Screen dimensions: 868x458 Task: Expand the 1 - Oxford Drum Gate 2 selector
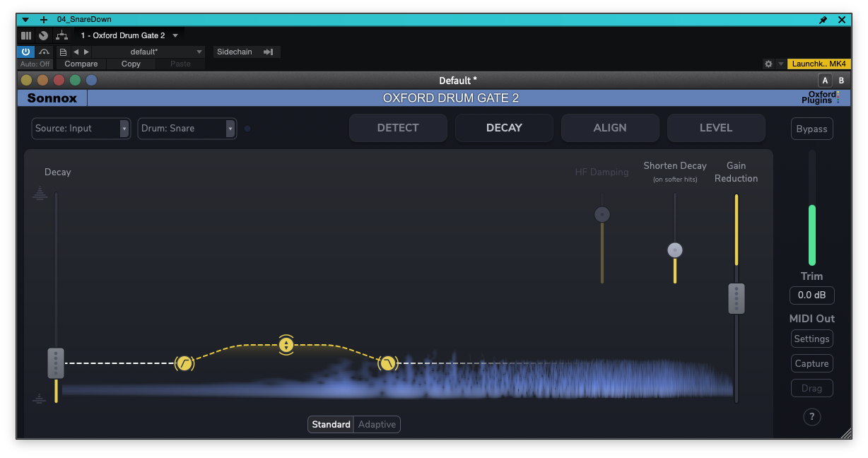pyautogui.click(x=130, y=35)
